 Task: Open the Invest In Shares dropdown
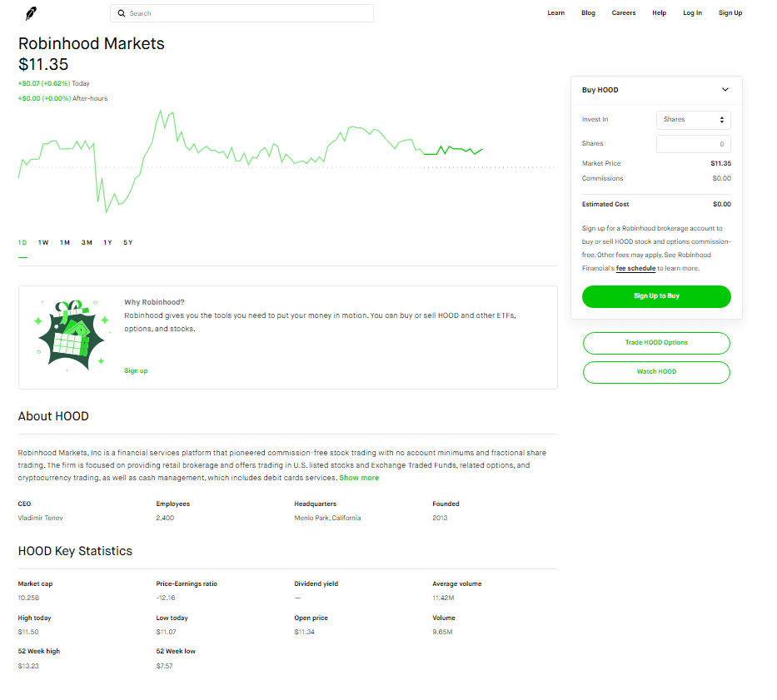(x=693, y=120)
